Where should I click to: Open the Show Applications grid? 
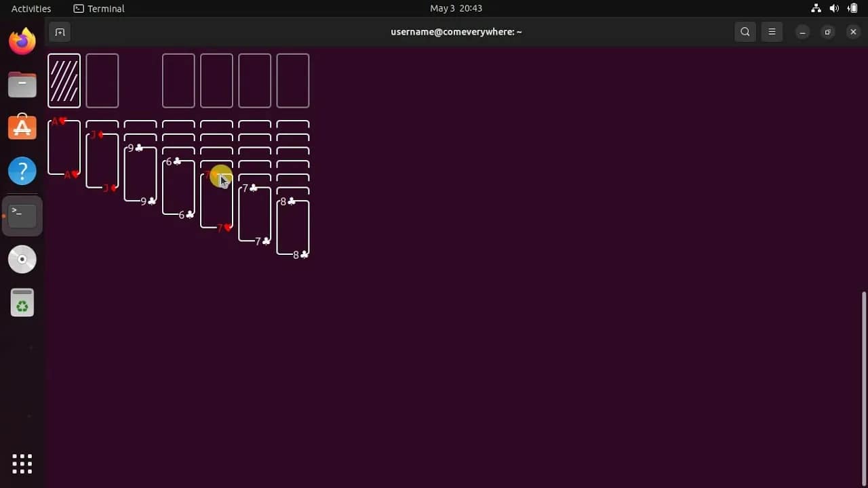22,464
